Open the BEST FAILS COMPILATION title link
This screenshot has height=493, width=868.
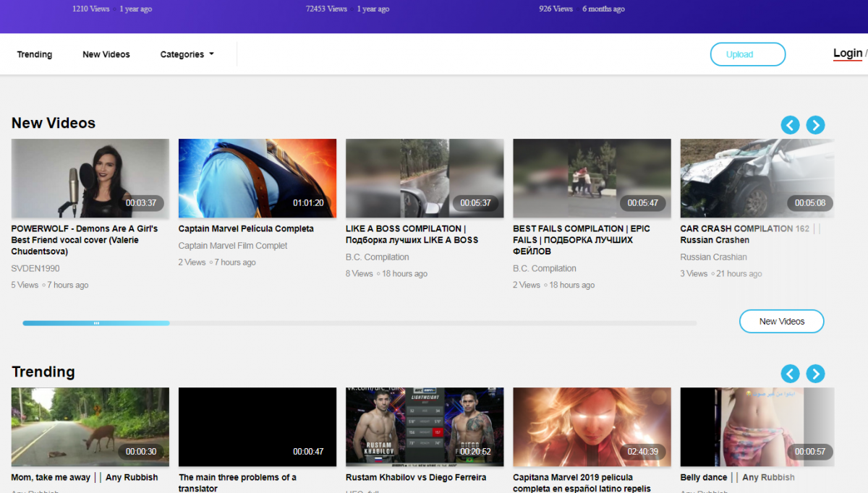(x=582, y=240)
